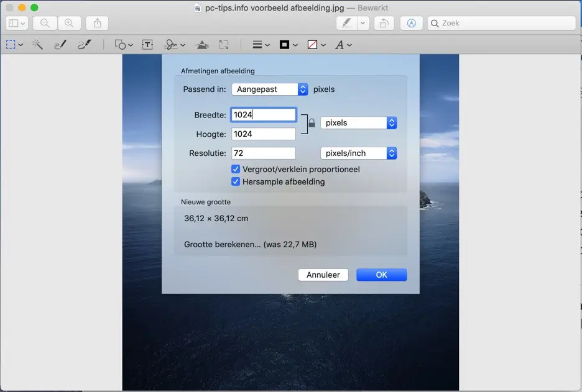Image resolution: width=582 pixels, height=392 pixels.
Task: Open the Adjust Color tool
Action: click(202, 45)
